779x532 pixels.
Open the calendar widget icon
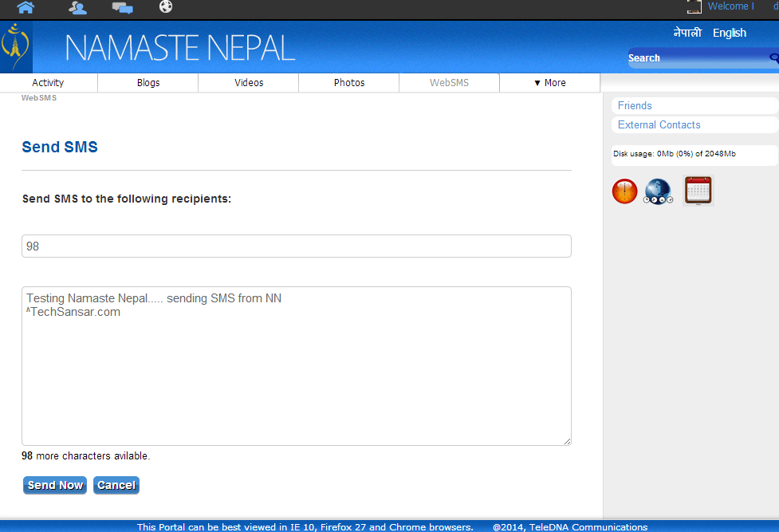tap(698, 191)
